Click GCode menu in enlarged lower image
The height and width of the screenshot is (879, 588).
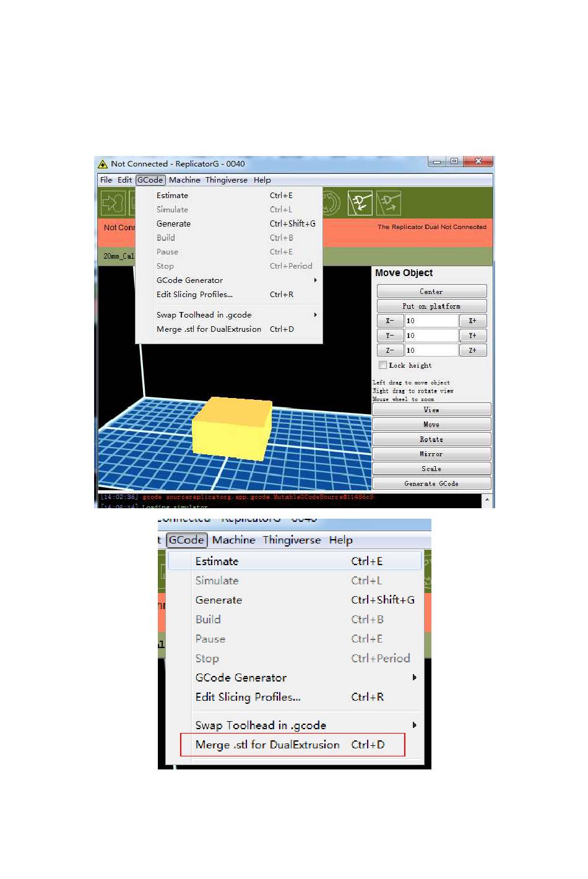[x=187, y=540]
